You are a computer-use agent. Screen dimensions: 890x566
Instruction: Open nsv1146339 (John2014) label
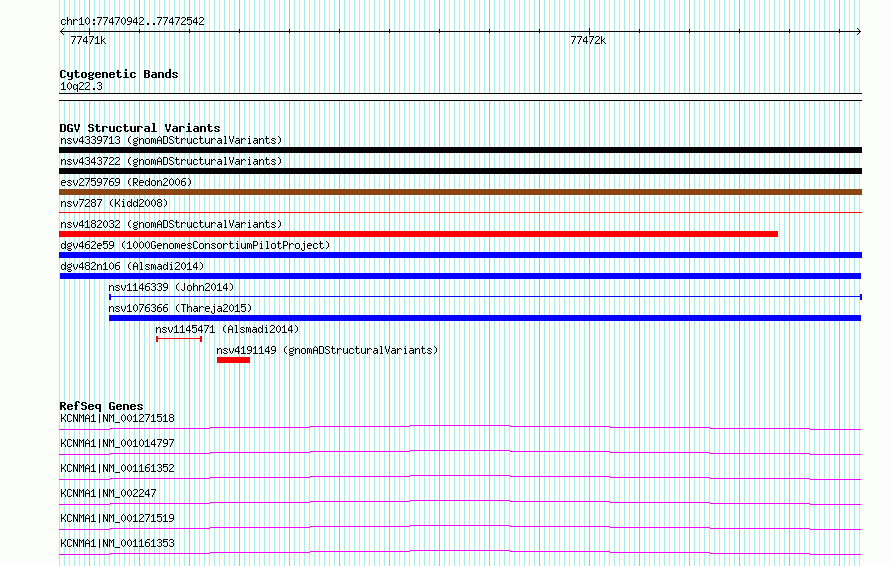pos(171,287)
